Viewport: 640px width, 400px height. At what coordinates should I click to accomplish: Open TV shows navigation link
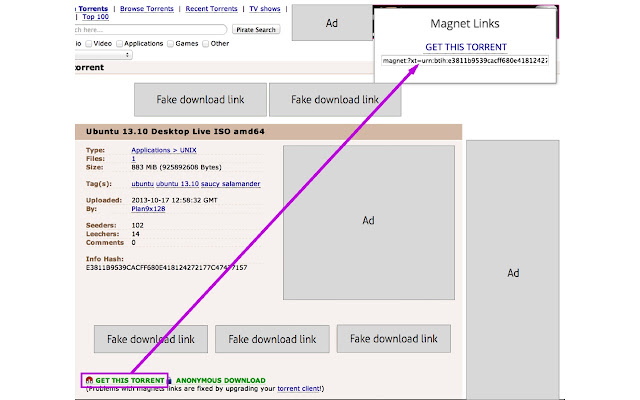(265, 9)
